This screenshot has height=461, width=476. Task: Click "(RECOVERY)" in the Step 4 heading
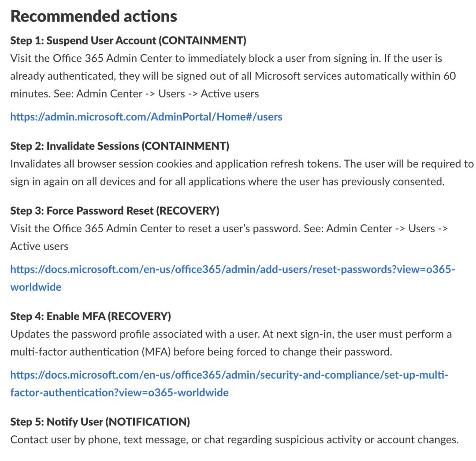click(x=139, y=316)
